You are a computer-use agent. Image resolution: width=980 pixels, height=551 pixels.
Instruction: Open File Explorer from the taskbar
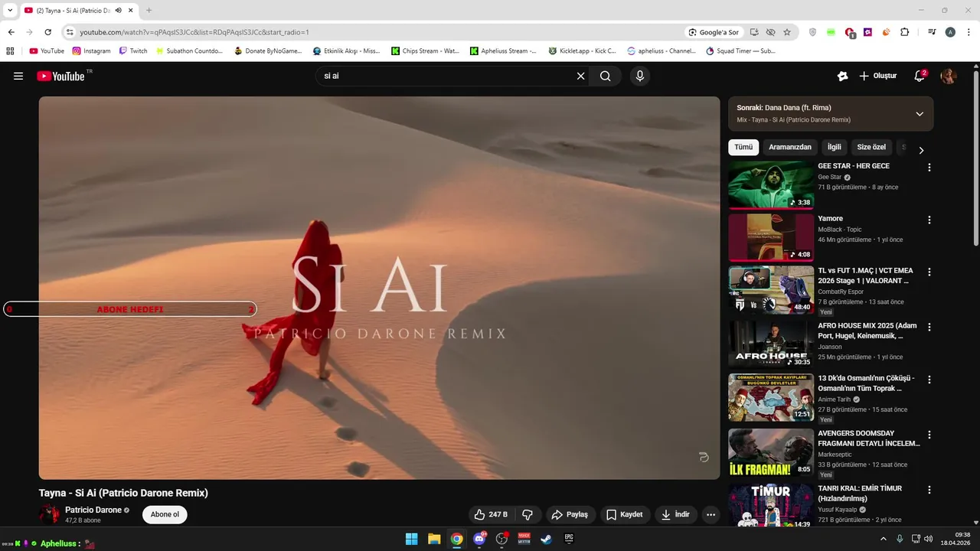coord(434,539)
